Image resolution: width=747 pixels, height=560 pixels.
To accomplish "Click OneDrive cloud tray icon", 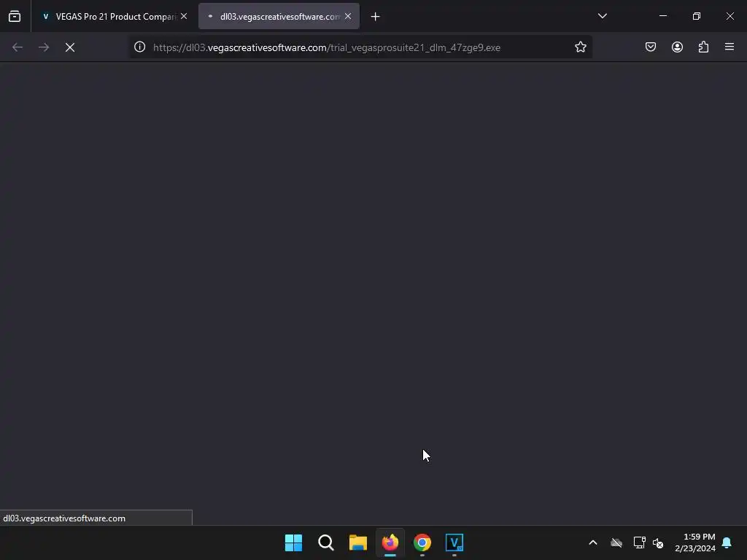I will tap(616, 542).
